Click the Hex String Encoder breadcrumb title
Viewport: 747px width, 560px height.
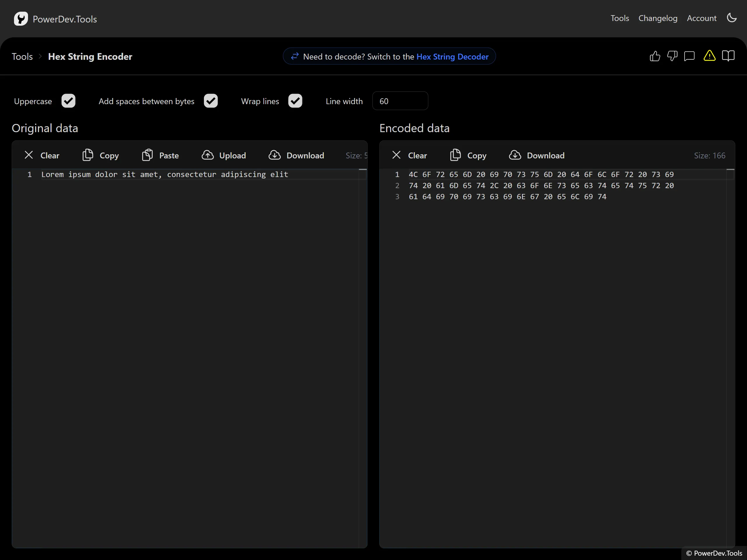(x=90, y=56)
